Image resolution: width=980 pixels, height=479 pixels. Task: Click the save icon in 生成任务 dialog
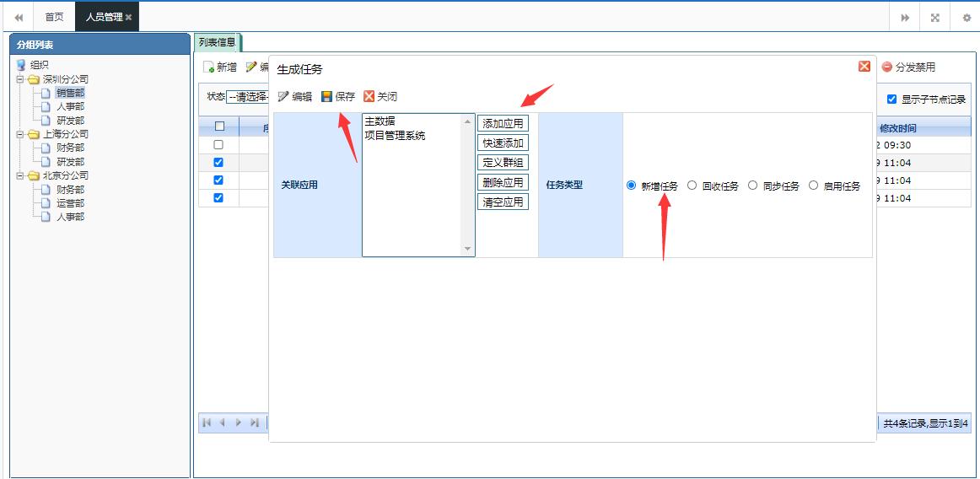(x=326, y=96)
